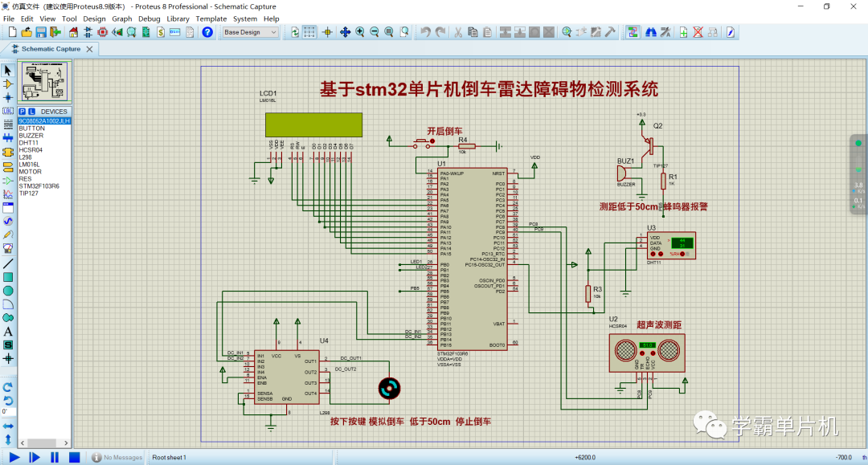
Task: Select the 2D circle drawing tool
Action: coord(8,291)
